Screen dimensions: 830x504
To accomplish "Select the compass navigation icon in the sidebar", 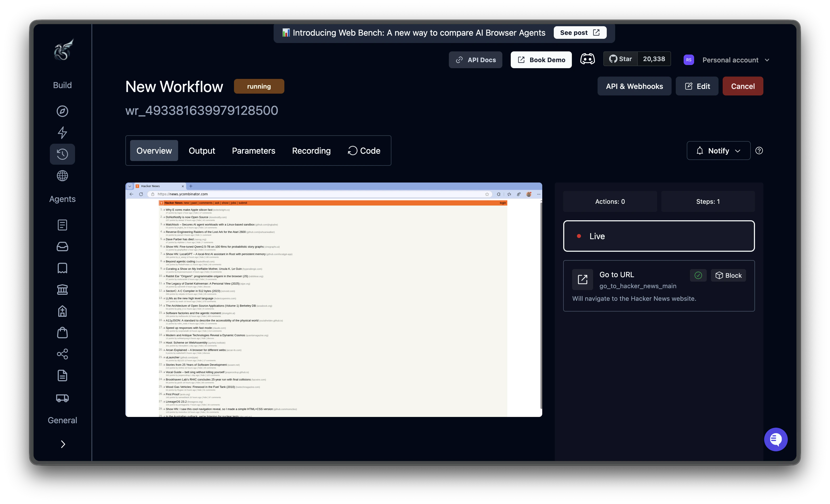I will point(62,111).
